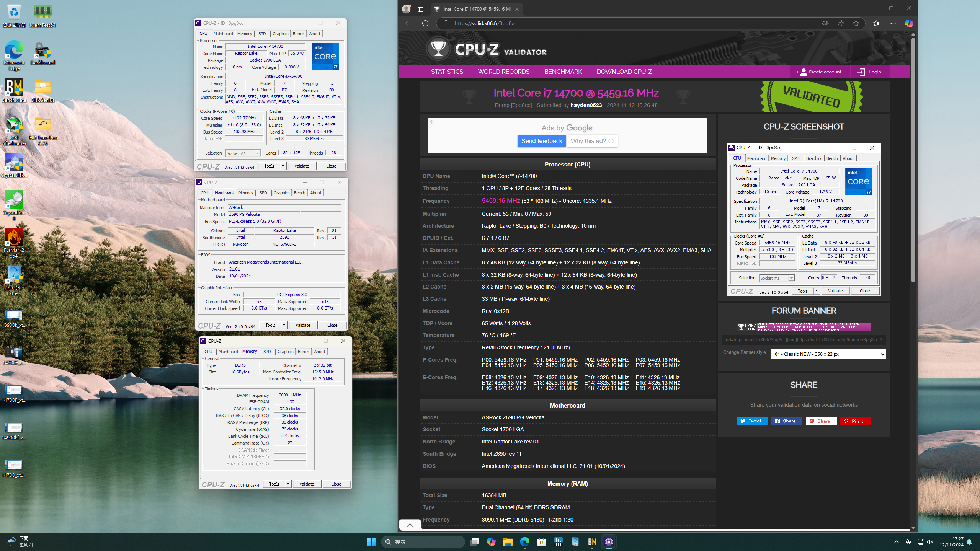Image resolution: width=980 pixels, height=551 pixels.
Task: Click the webpage vertical scrollbar
Action: [913, 161]
